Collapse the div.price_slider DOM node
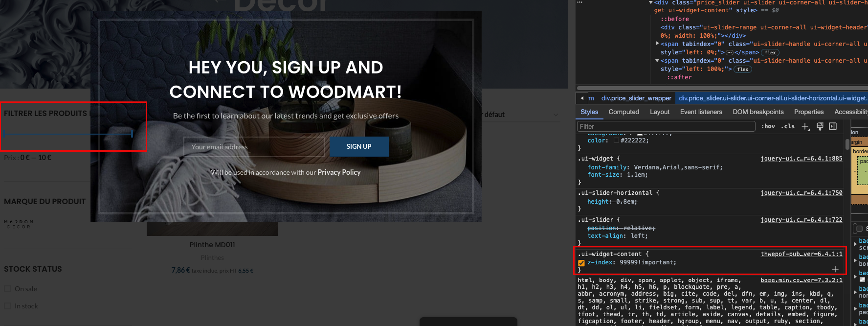The image size is (868, 326). coord(651,3)
